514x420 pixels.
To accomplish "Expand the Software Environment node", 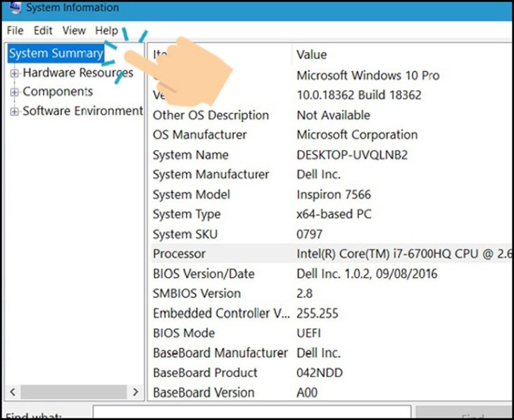I will 14,111.
